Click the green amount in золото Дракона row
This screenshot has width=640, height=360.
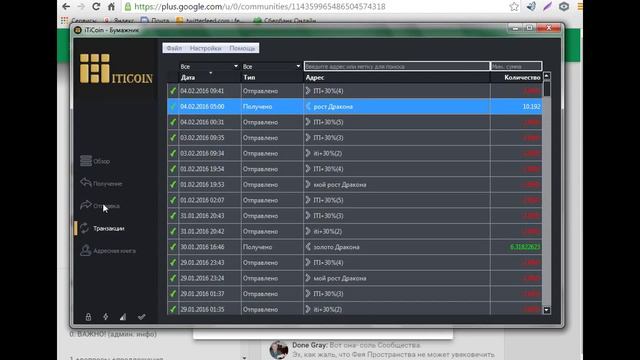point(525,247)
